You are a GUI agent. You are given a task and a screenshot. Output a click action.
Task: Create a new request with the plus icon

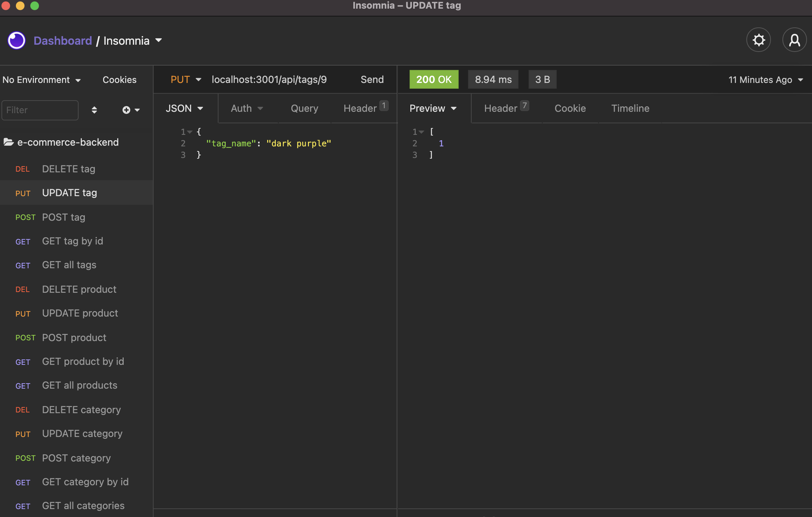(x=126, y=110)
